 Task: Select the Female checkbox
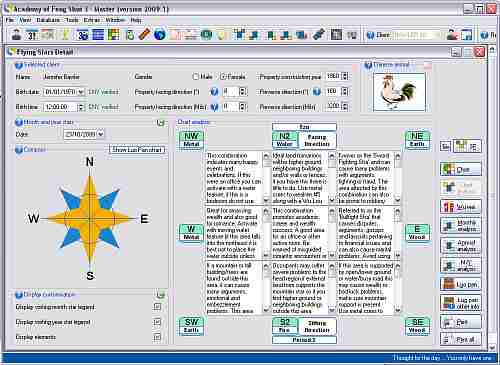(224, 77)
